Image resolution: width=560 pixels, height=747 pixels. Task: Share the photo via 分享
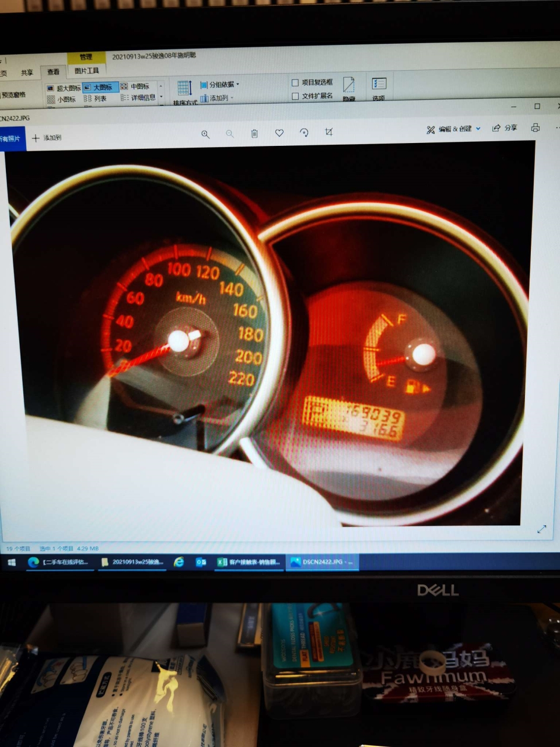point(505,128)
